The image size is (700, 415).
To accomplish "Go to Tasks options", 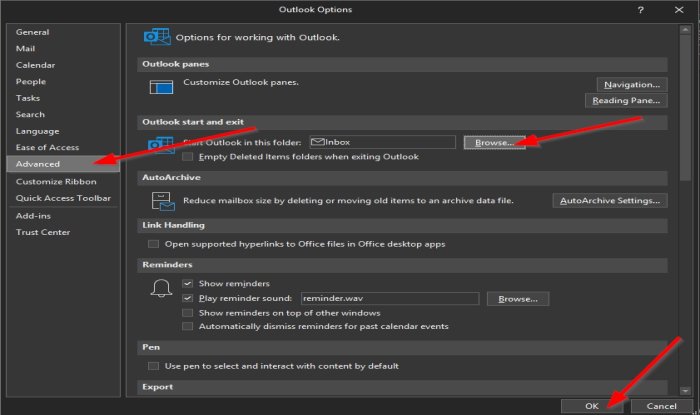I will [x=63, y=98].
